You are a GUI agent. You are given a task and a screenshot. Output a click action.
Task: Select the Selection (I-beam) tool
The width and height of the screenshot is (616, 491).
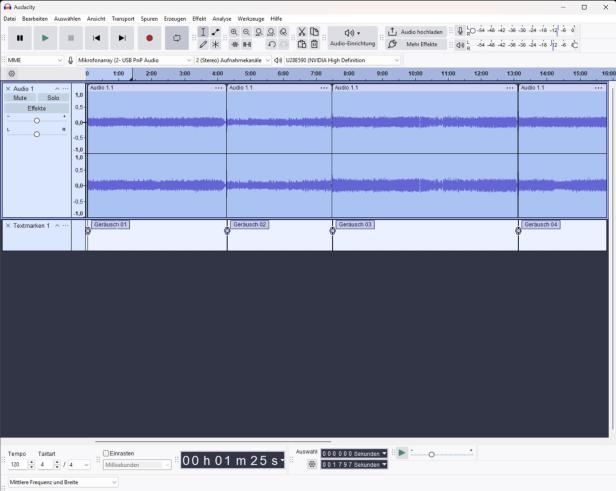[x=203, y=32]
